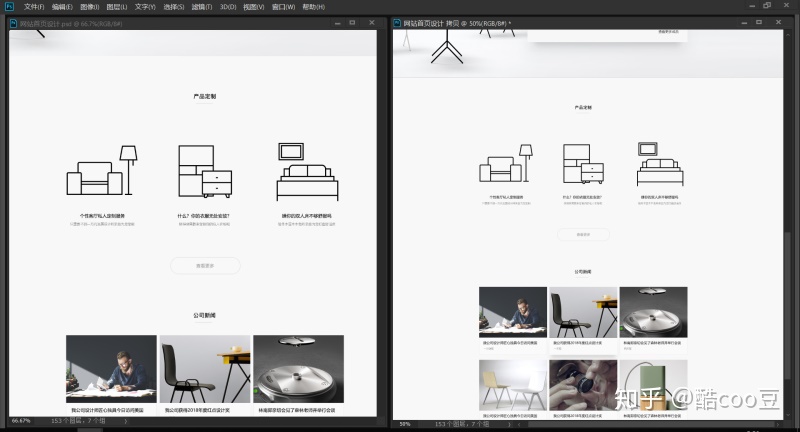Click the wardrobe cabinet icon in left document
Screen dimensions: 800x432
205,171
